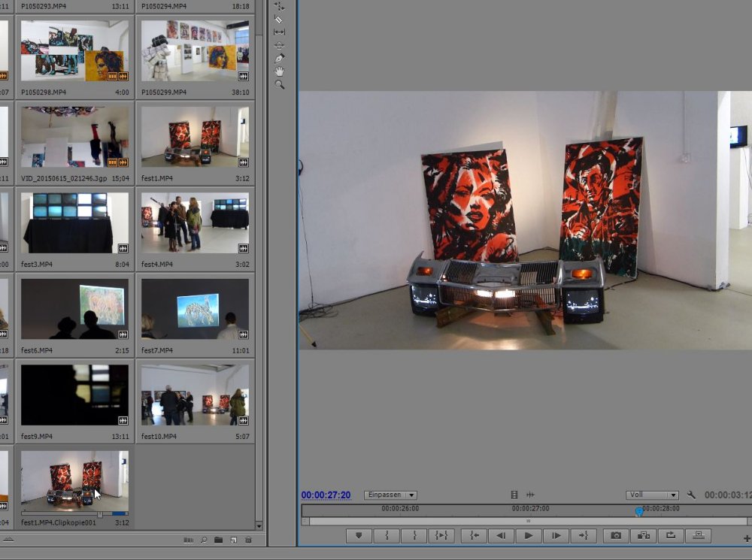Click the New Item icon
This screenshot has width=752, height=560.
[x=234, y=540]
